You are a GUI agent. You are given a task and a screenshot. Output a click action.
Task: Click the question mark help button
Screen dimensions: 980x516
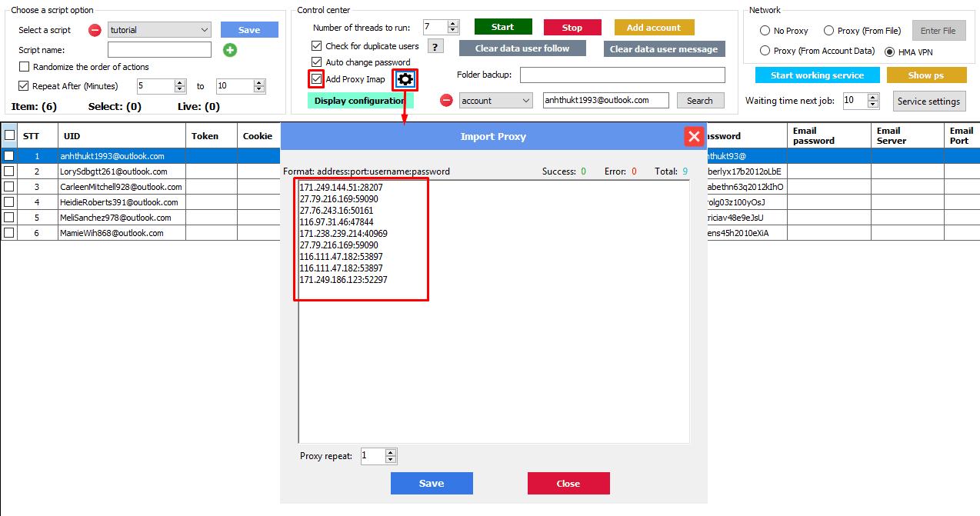[435, 46]
